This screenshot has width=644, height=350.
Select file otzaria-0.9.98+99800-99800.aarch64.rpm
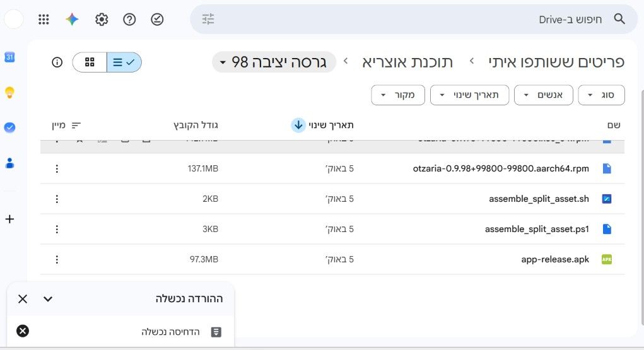coord(501,168)
